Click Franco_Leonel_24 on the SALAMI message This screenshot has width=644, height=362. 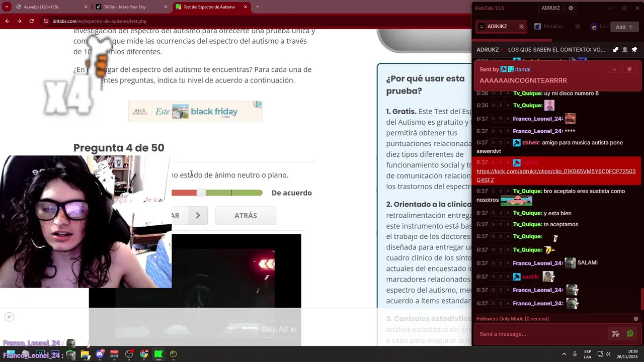click(537, 263)
